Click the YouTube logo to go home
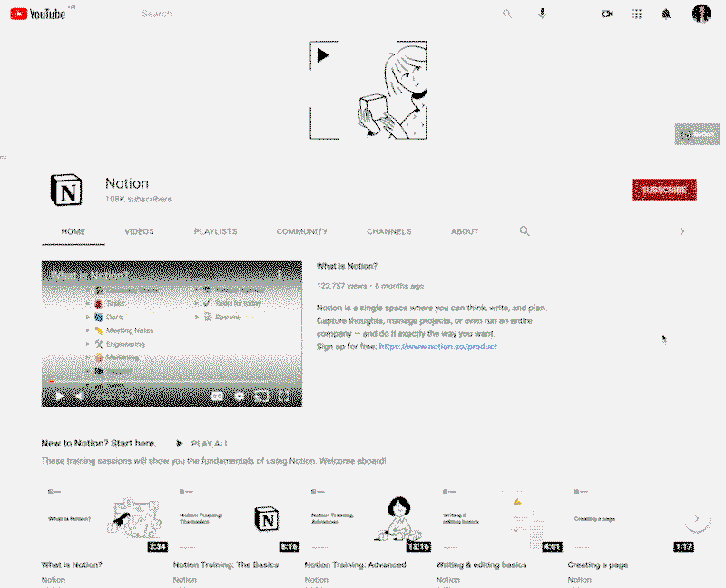The height and width of the screenshot is (588, 726). coord(38,14)
